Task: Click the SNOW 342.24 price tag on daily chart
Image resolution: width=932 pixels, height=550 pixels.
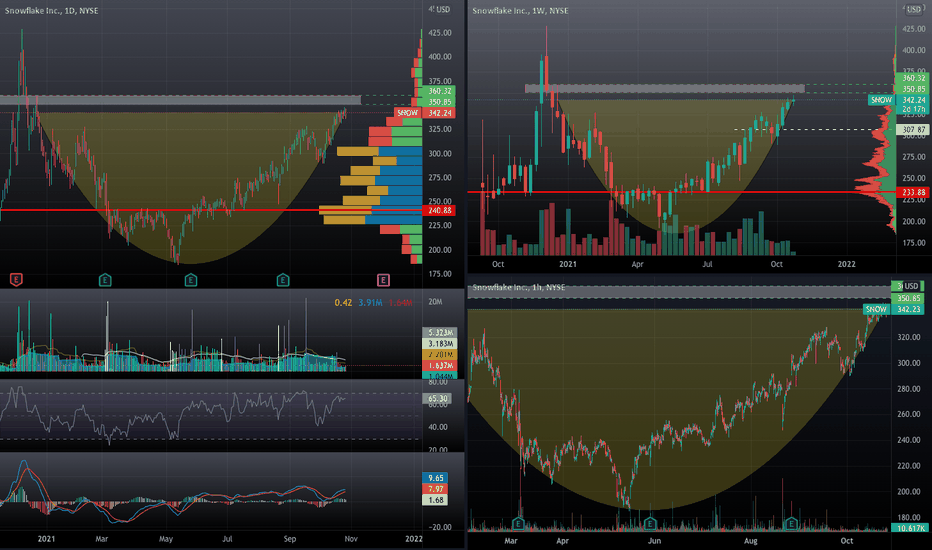Action: [x=423, y=113]
